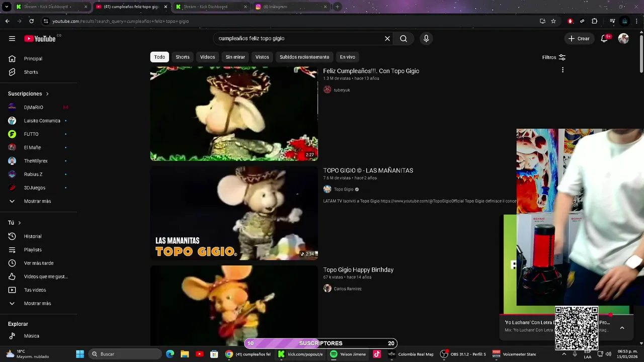644x362 pixels.
Task: Select the Vistos filter chip
Action: (x=262, y=57)
